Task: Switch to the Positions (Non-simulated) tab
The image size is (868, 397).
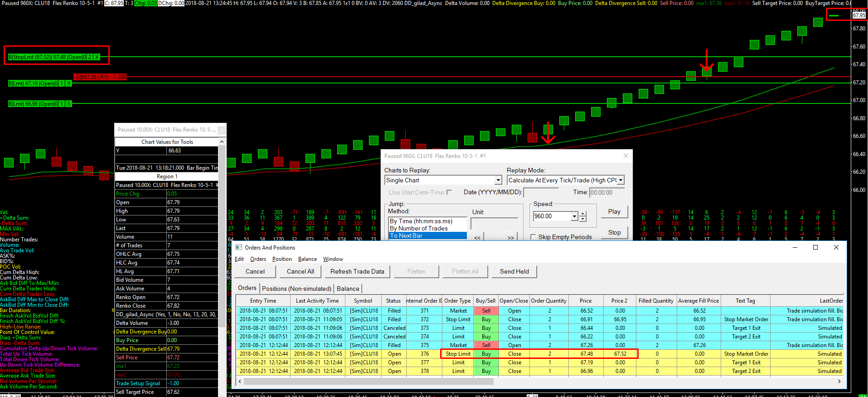Action: [296, 289]
